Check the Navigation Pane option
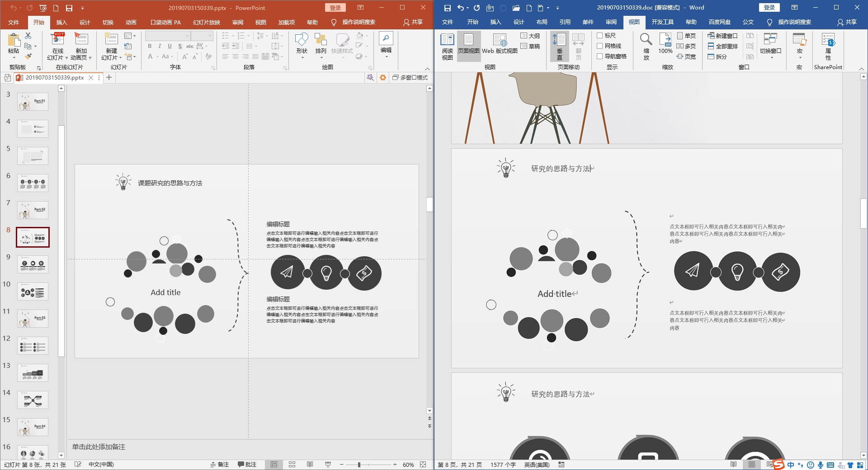The height and width of the screenshot is (470, 868). [600, 56]
